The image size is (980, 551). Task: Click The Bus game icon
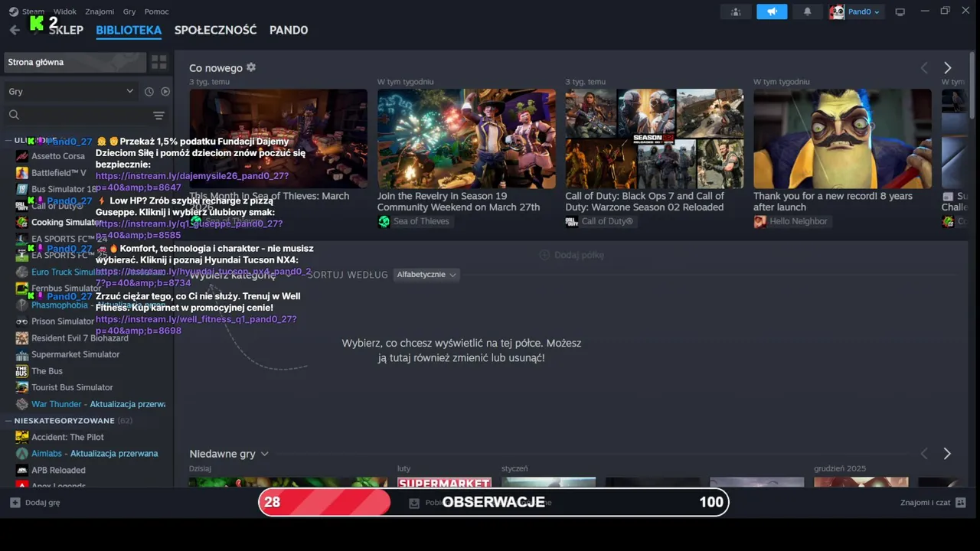tap(22, 371)
